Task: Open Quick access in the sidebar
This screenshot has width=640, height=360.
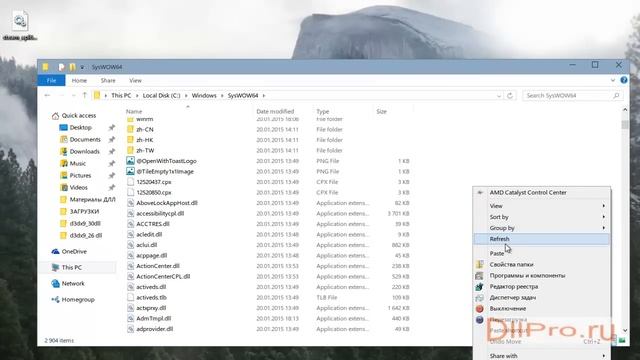Action: [79, 116]
